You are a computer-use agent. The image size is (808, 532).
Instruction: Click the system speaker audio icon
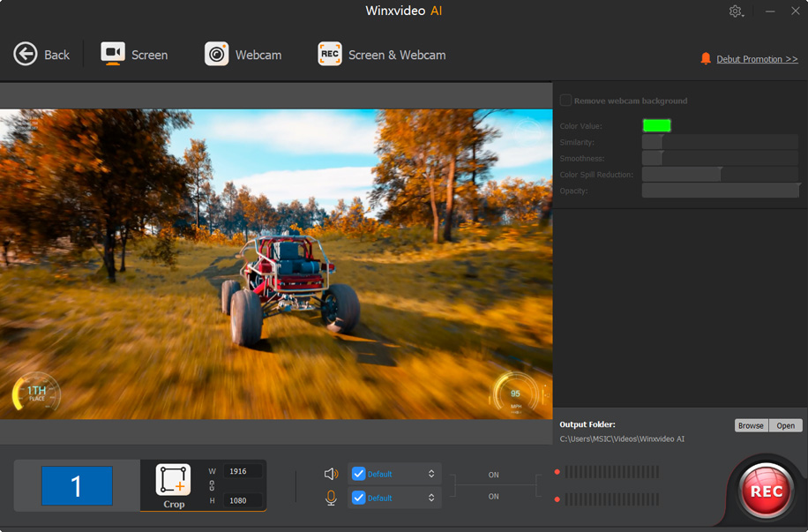click(x=332, y=474)
